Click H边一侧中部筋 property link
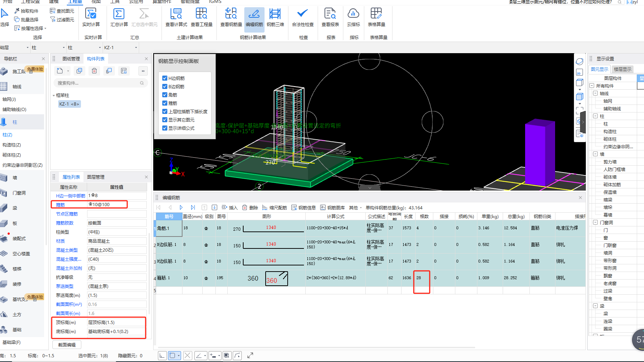644x362 pixels. point(71,196)
